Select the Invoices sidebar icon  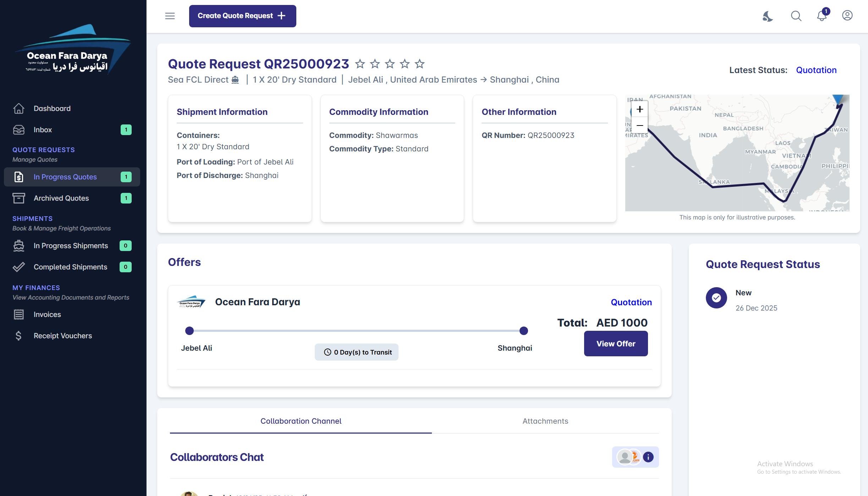coord(19,314)
